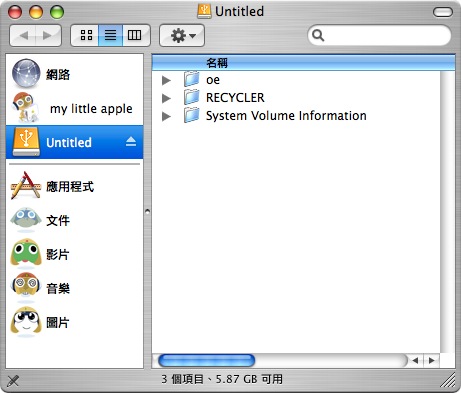Hide toolbar with the pill button
This screenshot has height=393, width=461.
click(x=443, y=12)
